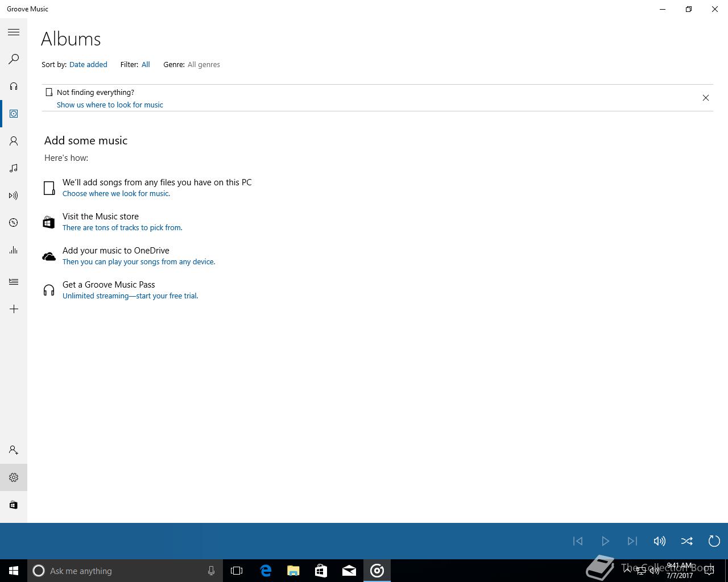Go to Songs music note icon

14,168
